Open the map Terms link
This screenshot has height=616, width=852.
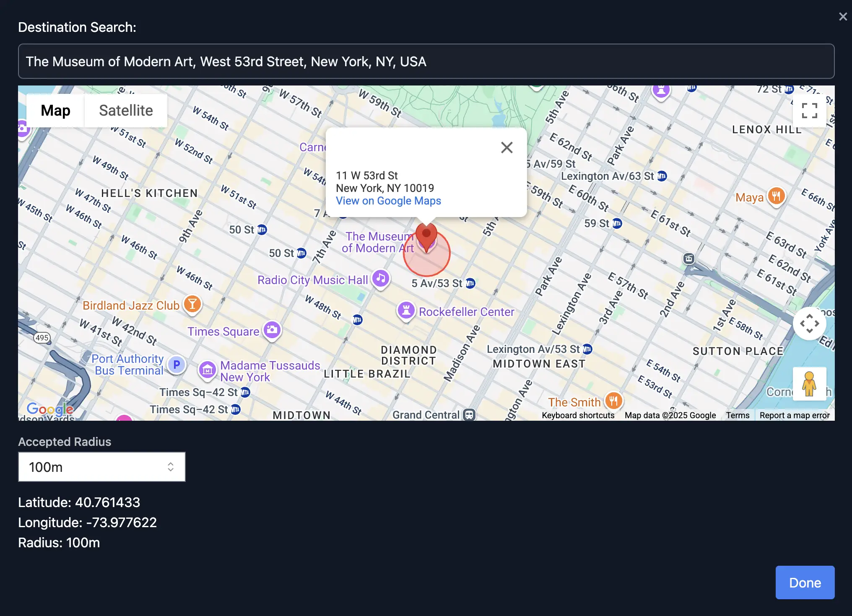click(738, 415)
